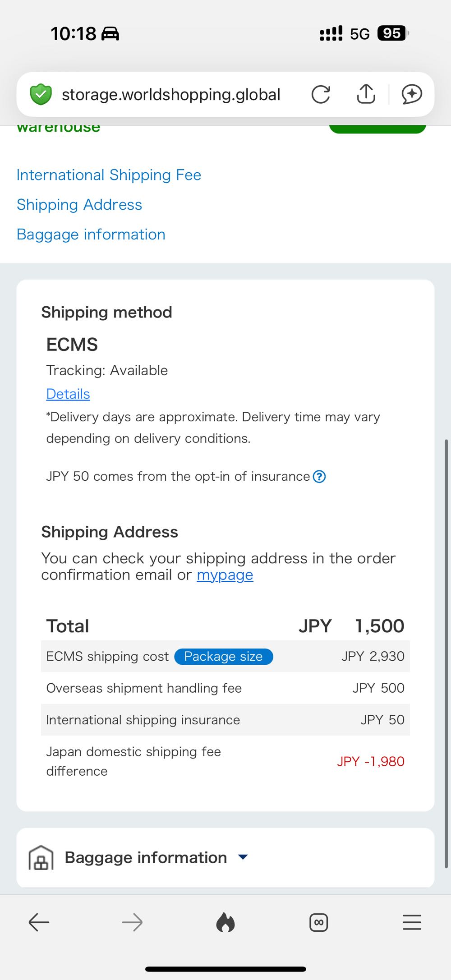Go forward with the right arrow
451x980 pixels.
tap(132, 923)
